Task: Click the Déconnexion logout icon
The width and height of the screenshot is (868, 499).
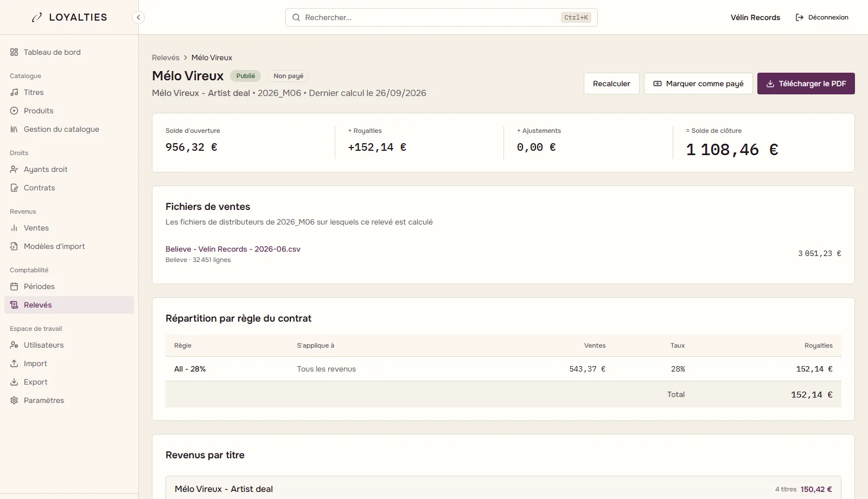Action: [x=800, y=17]
